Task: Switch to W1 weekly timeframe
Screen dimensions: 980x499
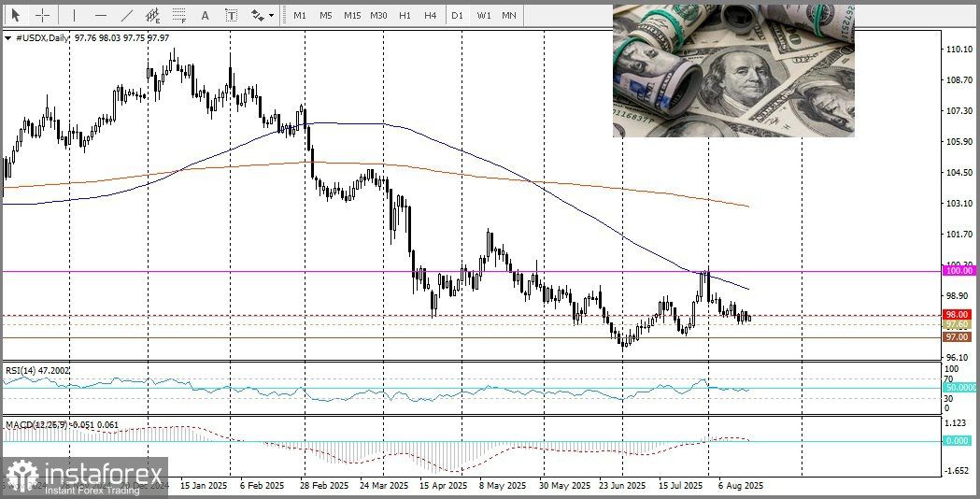Action: pyautogui.click(x=483, y=15)
